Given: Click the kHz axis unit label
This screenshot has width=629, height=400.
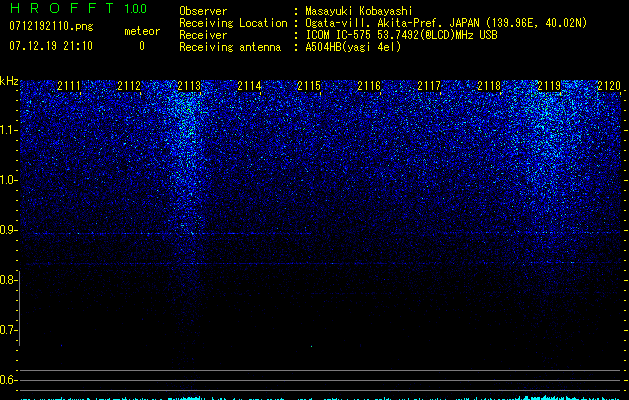Looking at the screenshot, I should [x=9, y=81].
